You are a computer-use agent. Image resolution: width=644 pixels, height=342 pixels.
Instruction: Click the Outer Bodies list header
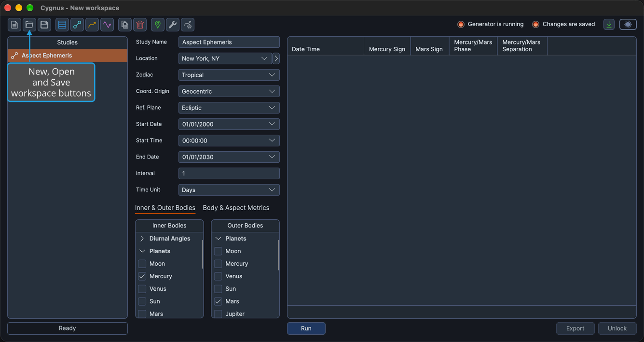245,226
